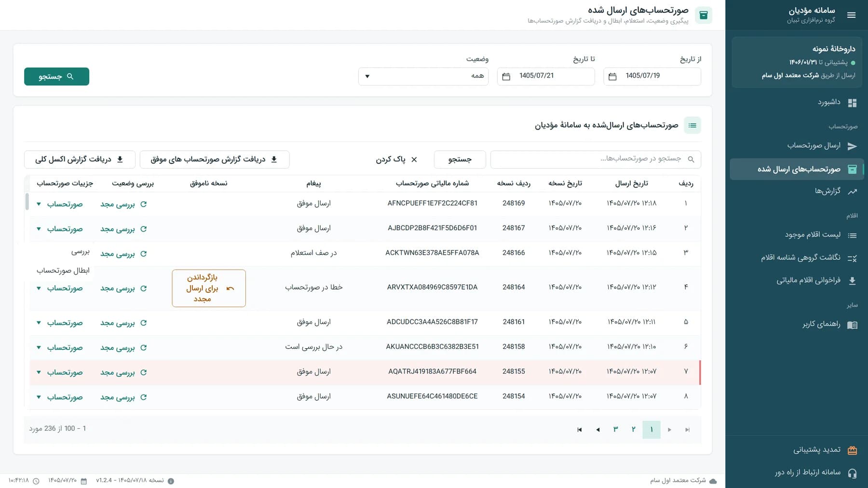The width and height of the screenshot is (868, 488).
Task: Click the table's vertical scrollbar handle
Action: coord(27,201)
